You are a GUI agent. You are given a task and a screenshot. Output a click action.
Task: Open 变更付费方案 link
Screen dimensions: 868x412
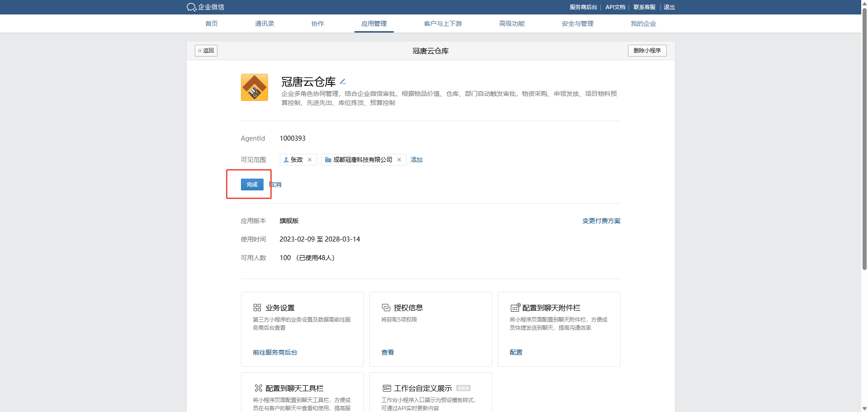pyautogui.click(x=601, y=221)
